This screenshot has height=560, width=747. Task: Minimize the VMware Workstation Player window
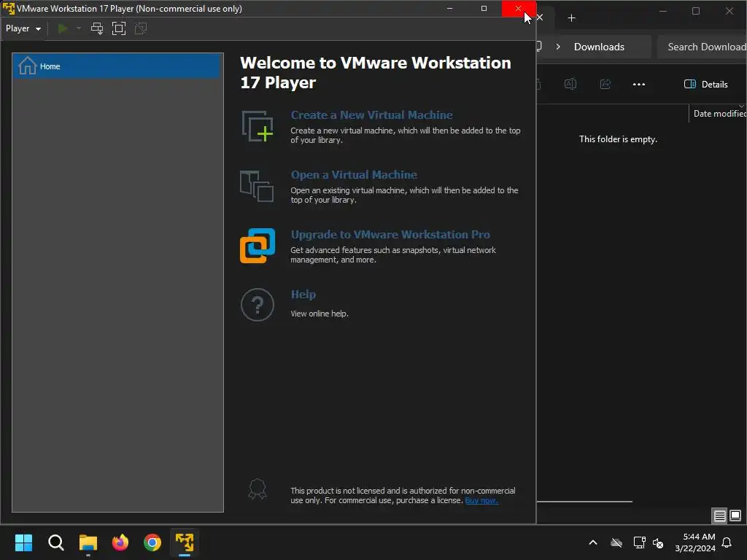pyautogui.click(x=449, y=9)
